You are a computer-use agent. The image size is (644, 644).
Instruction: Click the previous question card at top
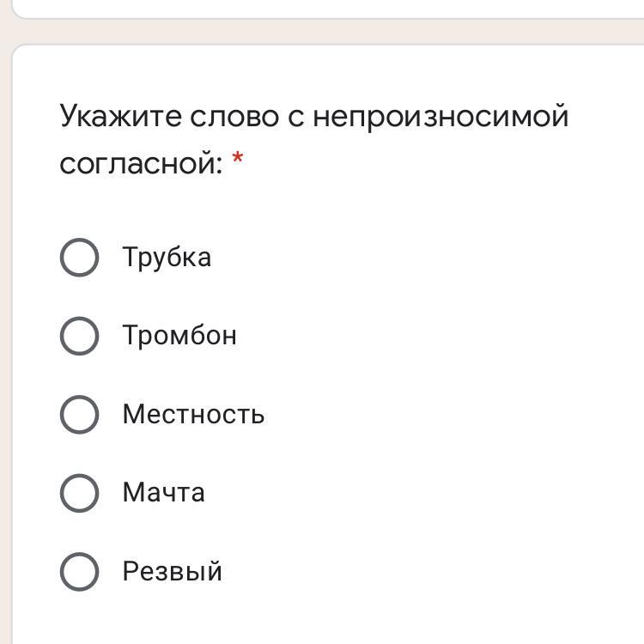[x=326, y=8]
